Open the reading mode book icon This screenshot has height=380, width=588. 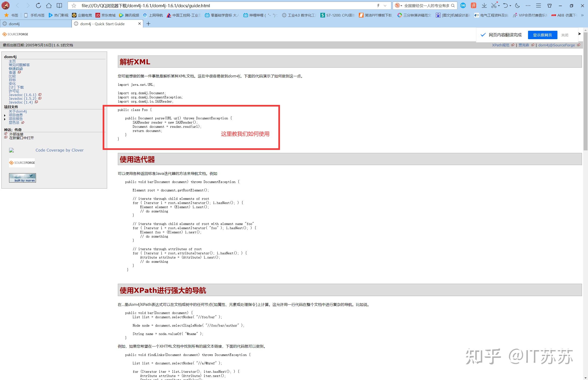pos(59,5)
